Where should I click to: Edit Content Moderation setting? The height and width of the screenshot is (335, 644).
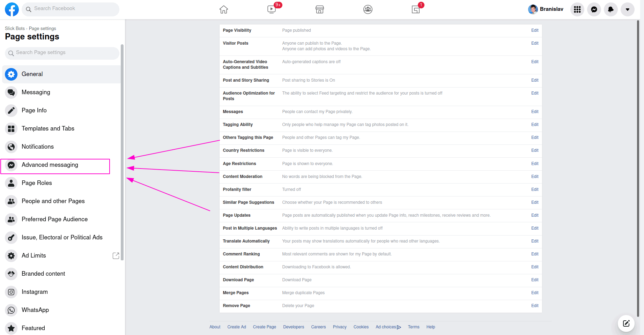pos(535,177)
